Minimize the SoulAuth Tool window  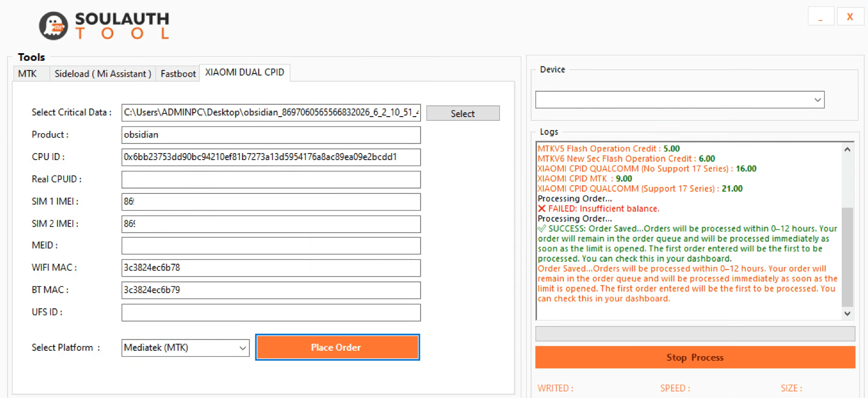pyautogui.click(x=821, y=16)
